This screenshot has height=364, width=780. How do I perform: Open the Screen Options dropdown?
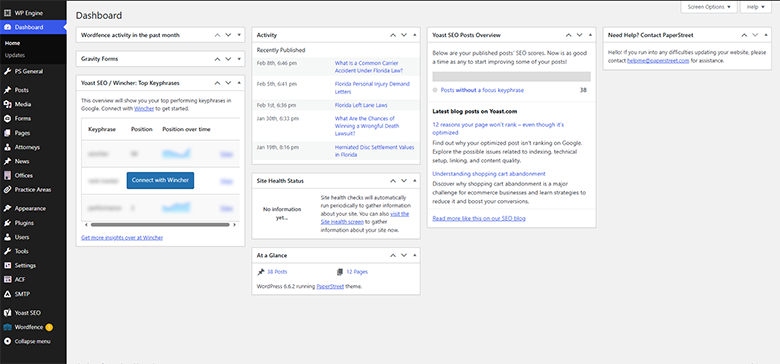[x=709, y=7]
